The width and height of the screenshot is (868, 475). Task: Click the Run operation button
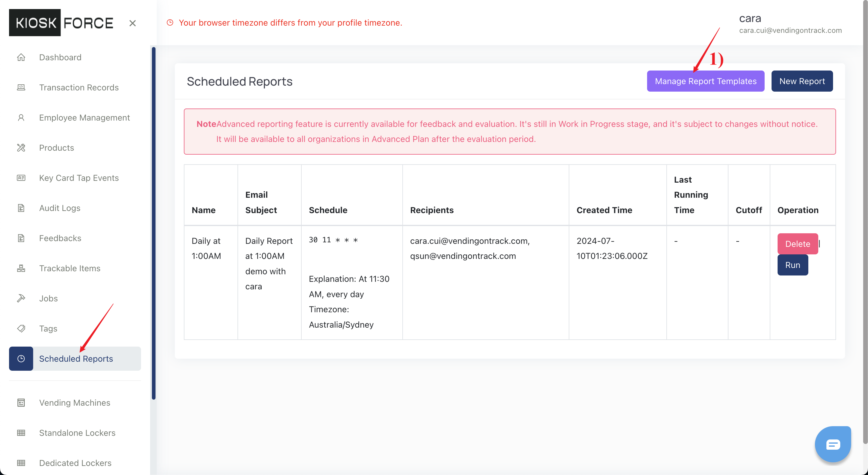[x=793, y=264]
